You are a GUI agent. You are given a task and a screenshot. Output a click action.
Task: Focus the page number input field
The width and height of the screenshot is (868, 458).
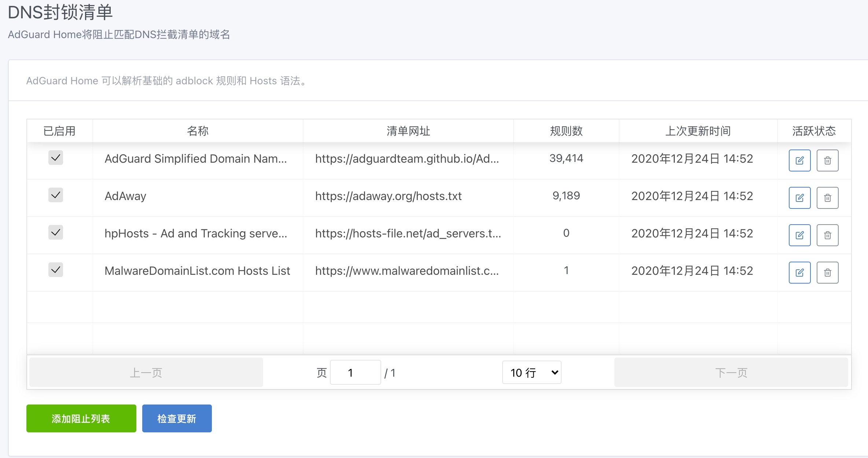355,373
